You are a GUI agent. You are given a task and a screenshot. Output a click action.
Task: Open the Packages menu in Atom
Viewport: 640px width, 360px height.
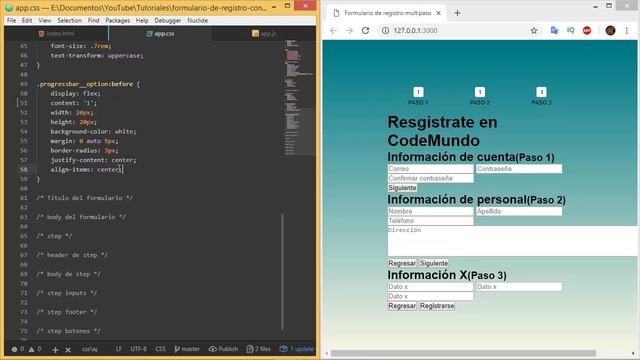[x=118, y=20]
